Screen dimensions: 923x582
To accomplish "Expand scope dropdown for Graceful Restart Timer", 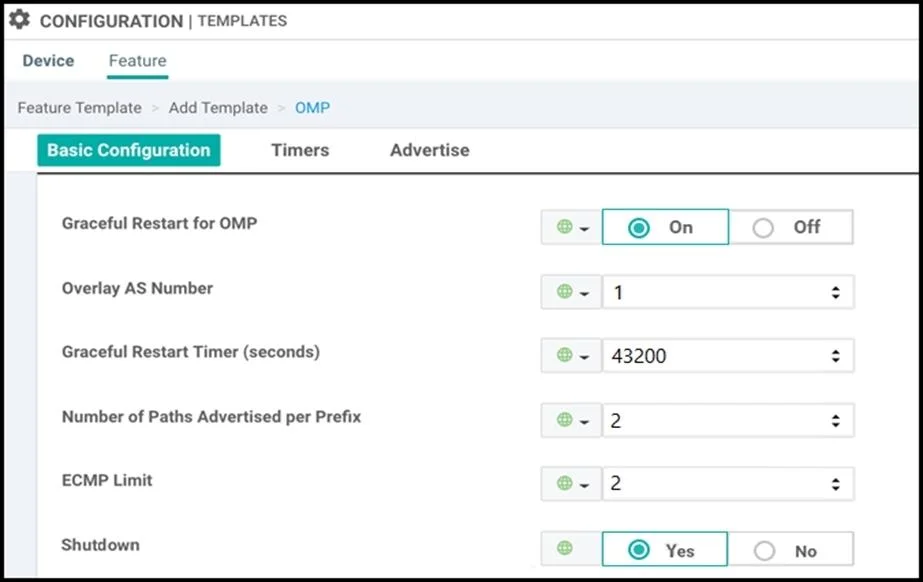I will tap(585, 357).
